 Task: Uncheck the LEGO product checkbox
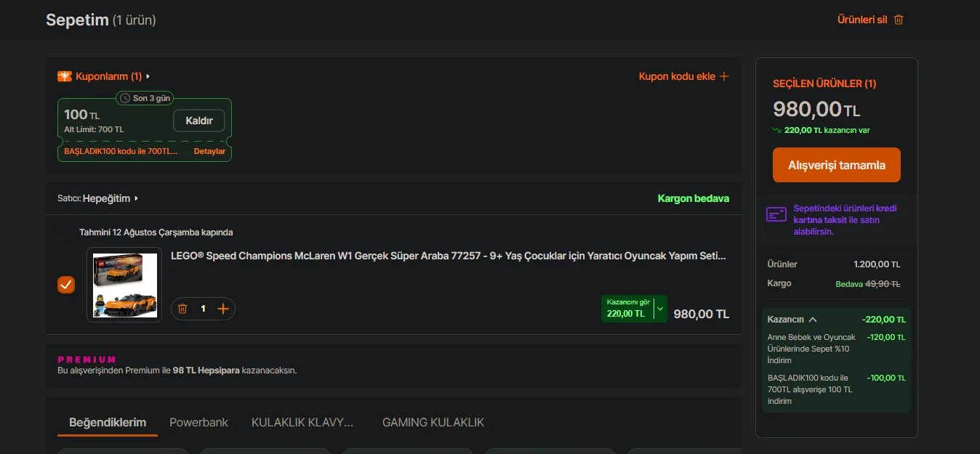(x=66, y=285)
